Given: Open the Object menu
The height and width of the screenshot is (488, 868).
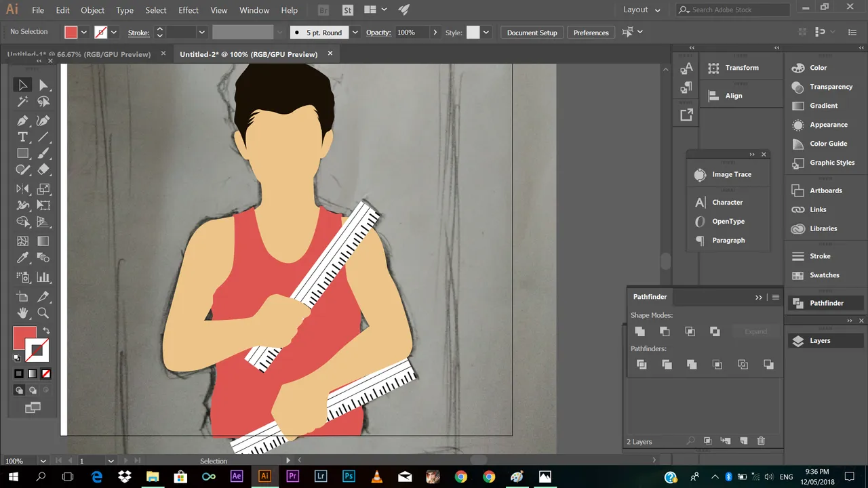Looking at the screenshot, I should [x=92, y=10].
